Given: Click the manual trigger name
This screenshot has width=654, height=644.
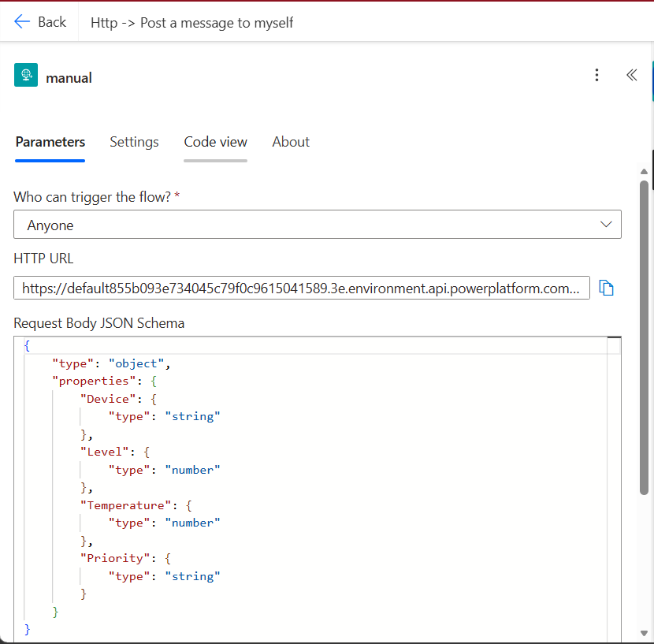Looking at the screenshot, I should [69, 78].
